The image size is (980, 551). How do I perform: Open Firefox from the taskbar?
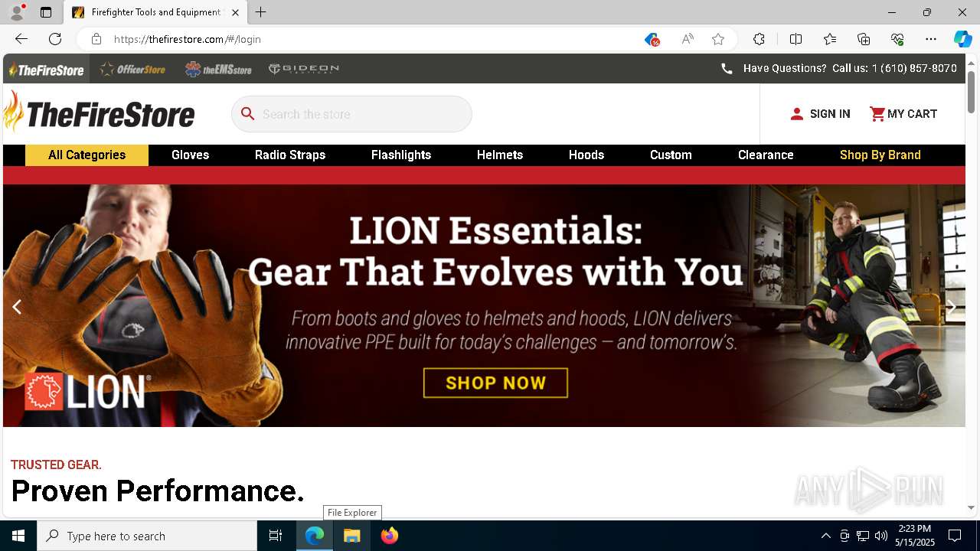390,536
